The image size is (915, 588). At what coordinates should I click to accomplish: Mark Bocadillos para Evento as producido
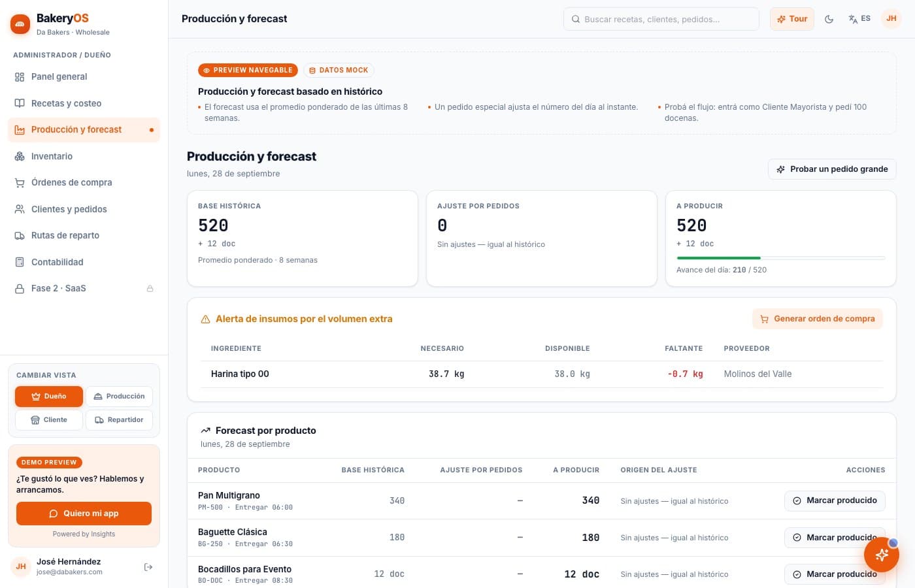tap(835, 574)
